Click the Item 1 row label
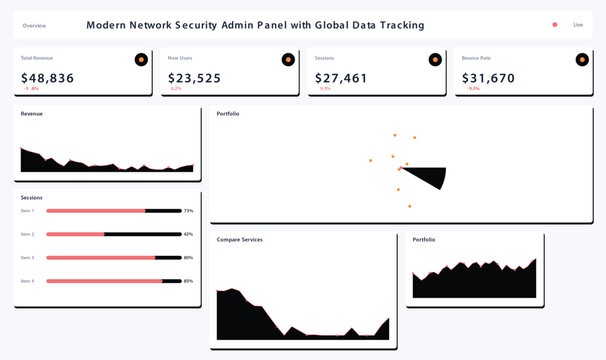 point(27,211)
